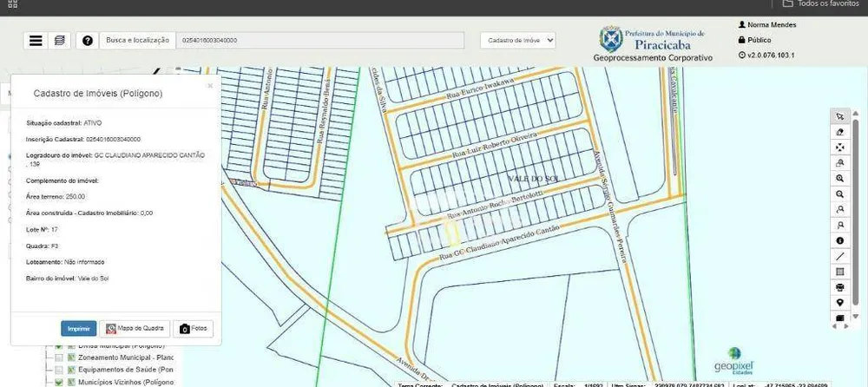Enable Zoneamento Municipal layer checkbox
This screenshot has height=387, width=868.
[59, 357]
